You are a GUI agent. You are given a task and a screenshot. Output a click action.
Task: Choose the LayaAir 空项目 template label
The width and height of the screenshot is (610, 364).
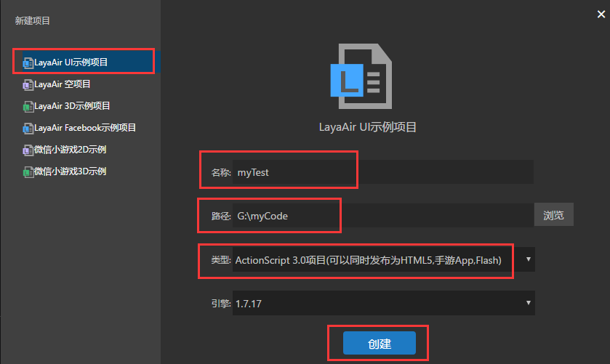tap(63, 84)
